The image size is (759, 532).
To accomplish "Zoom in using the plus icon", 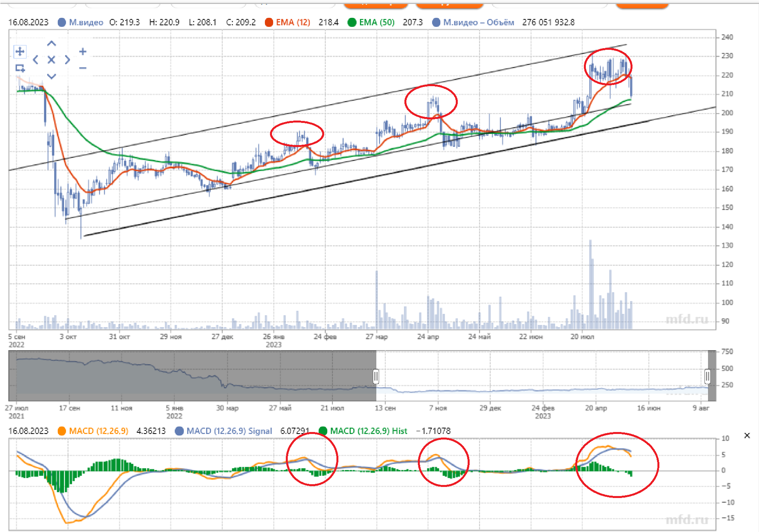I will [83, 51].
